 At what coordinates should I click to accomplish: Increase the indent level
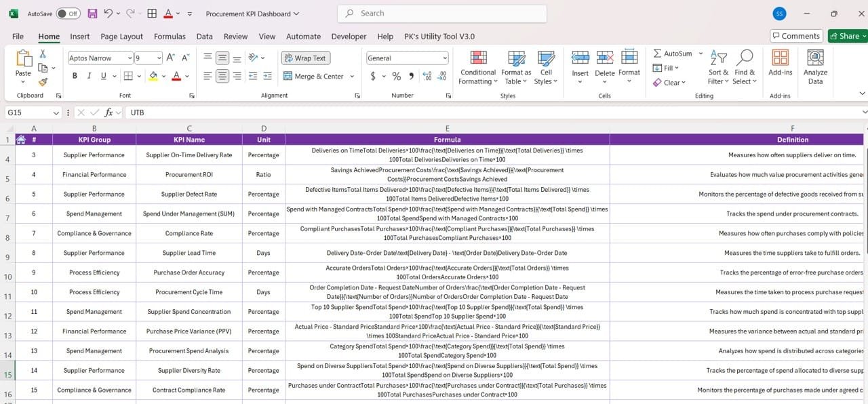(268, 77)
